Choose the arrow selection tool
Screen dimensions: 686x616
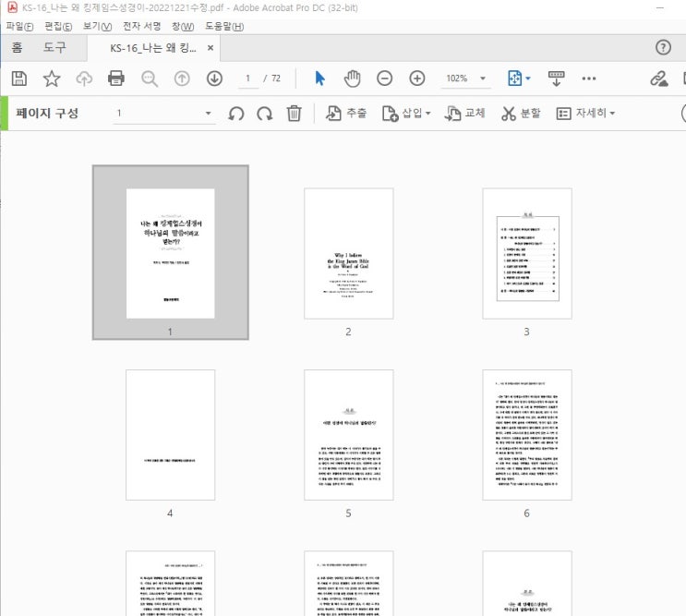pyautogui.click(x=319, y=79)
